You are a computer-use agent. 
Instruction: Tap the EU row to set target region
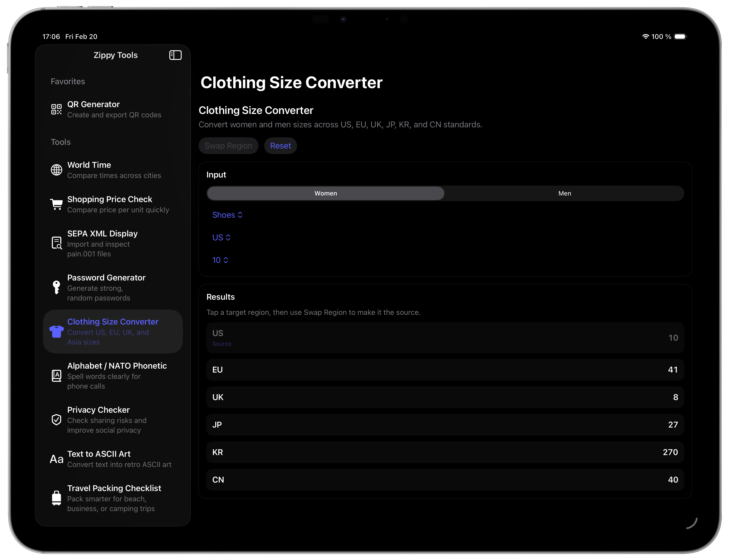(x=445, y=370)
